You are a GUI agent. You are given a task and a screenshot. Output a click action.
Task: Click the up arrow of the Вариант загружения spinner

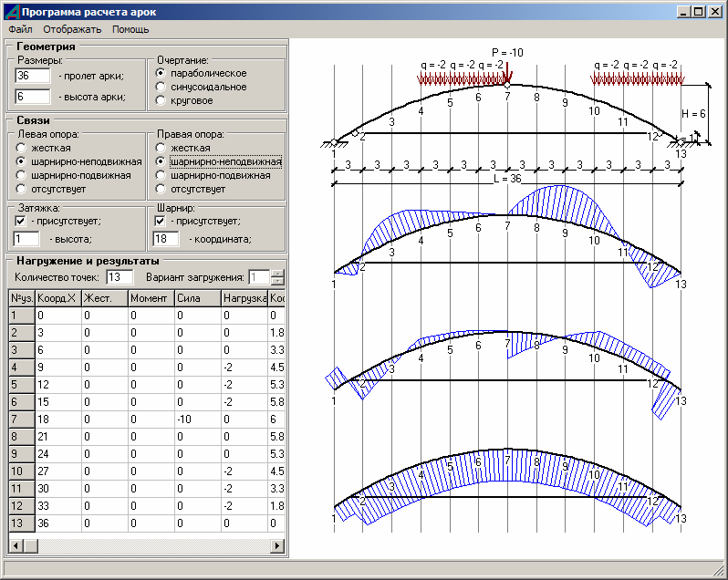point(278,273)
